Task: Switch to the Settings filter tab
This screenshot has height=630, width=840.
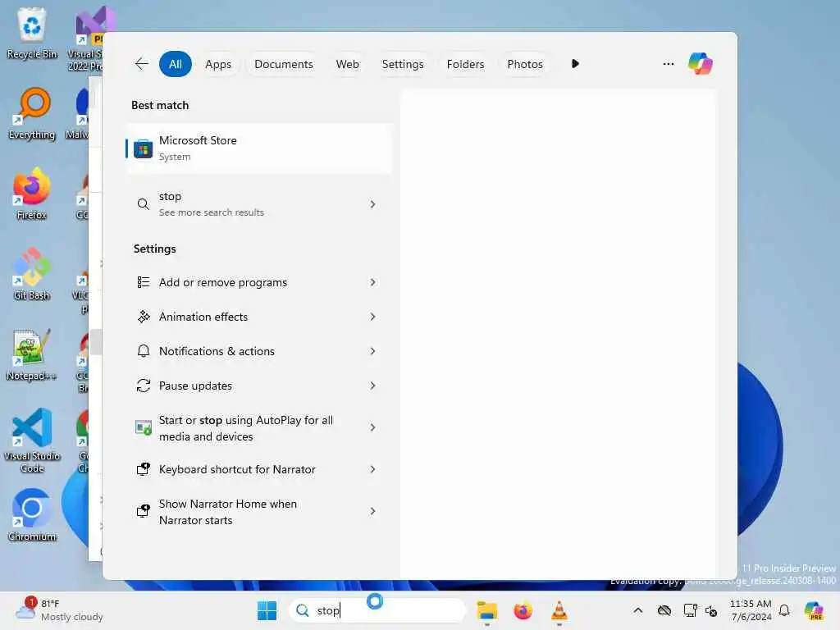Action: (402, 64)
